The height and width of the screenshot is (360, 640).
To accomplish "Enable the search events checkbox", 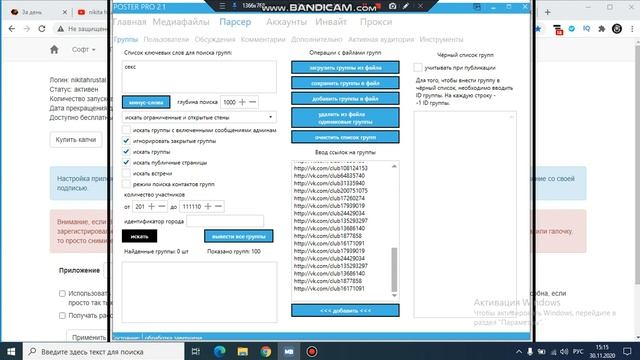I will [x=127, y=173].
